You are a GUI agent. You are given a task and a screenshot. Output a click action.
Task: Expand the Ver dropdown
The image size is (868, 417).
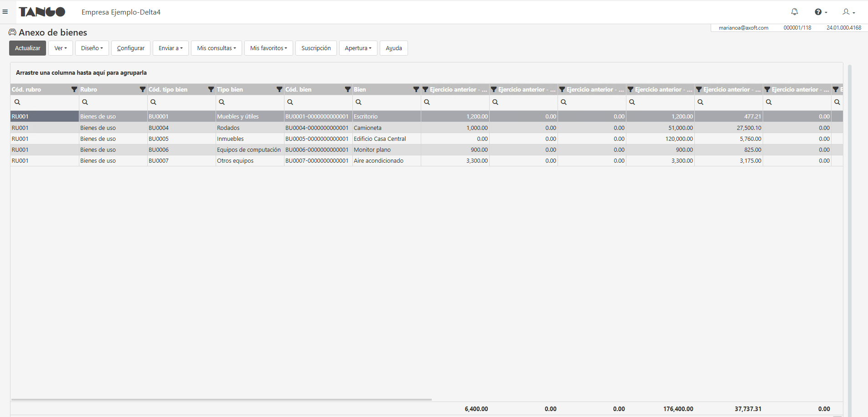click(x=61, y=48)
